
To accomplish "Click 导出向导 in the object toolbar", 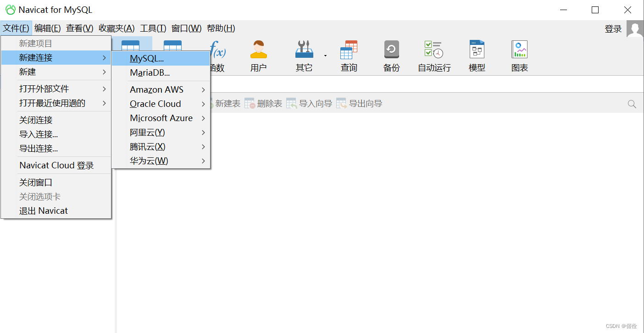I will 359,104.
